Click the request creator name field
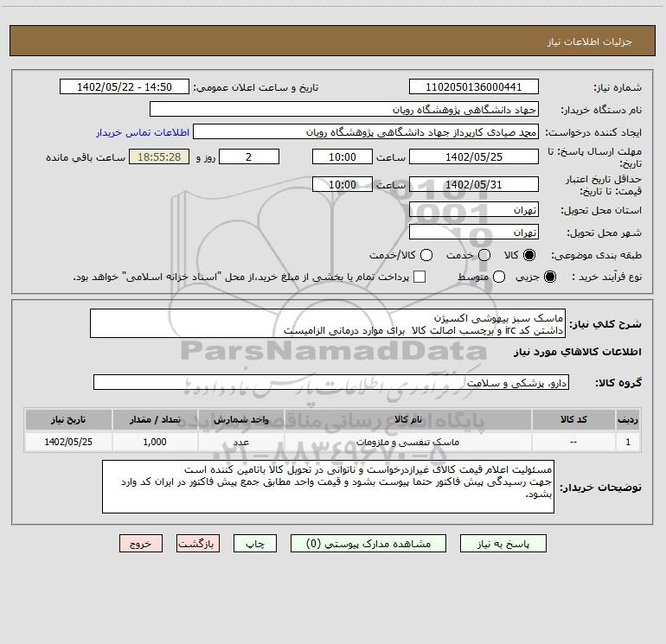666x644 pixels. [x=366, y=131]
